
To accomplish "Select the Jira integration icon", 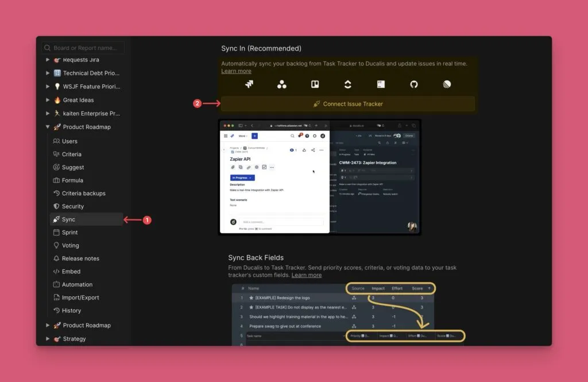I will (248, 84).
